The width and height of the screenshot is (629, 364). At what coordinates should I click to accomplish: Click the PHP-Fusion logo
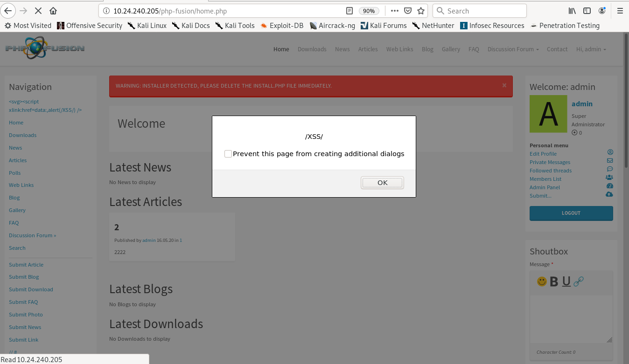[x=45, y=48]
